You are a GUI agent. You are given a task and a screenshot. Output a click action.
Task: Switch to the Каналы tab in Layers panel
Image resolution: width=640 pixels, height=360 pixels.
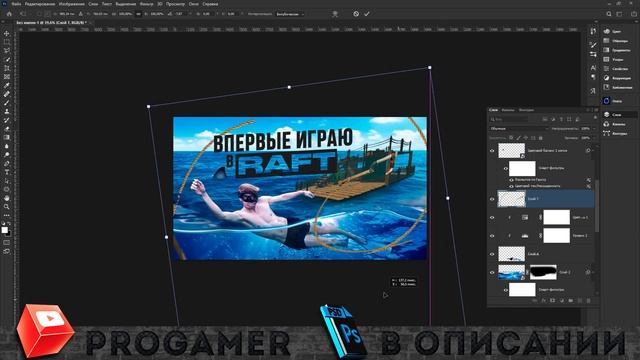[508, 110]
